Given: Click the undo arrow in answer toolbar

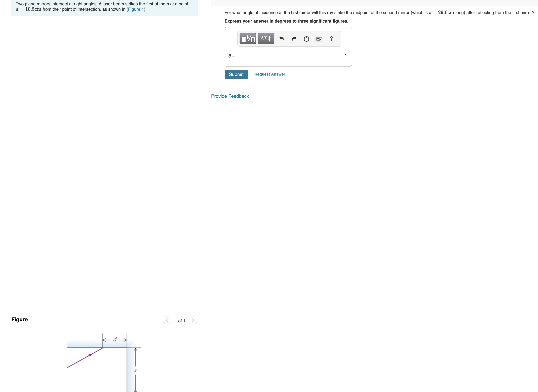Looking at the screenshot, I should click(x=282, y=39).
